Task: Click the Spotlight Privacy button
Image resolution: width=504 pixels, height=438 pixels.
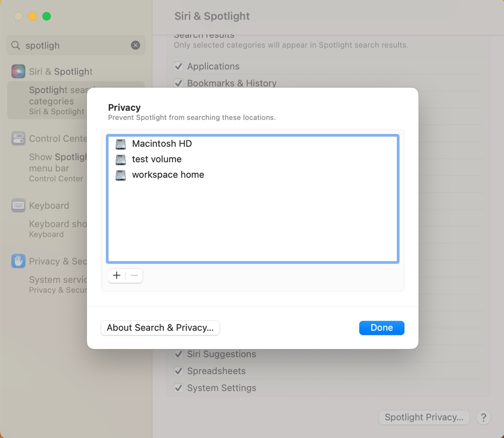Action: pos(424,417)
